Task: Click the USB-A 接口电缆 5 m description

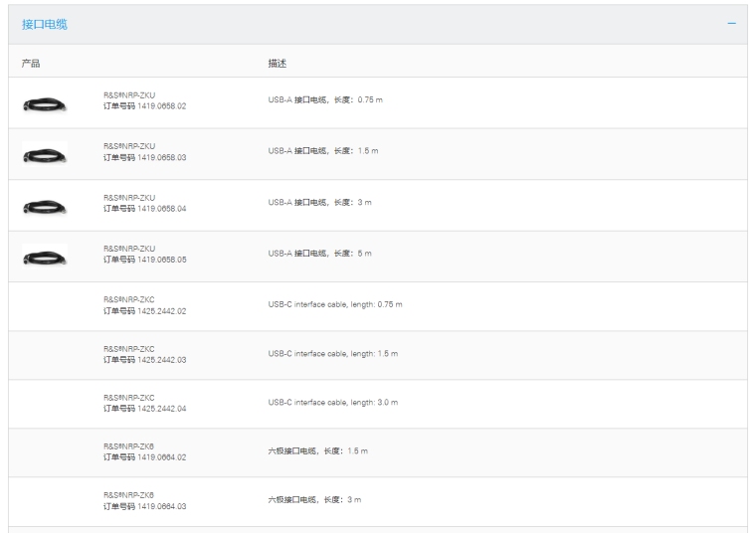Action: 319,254
